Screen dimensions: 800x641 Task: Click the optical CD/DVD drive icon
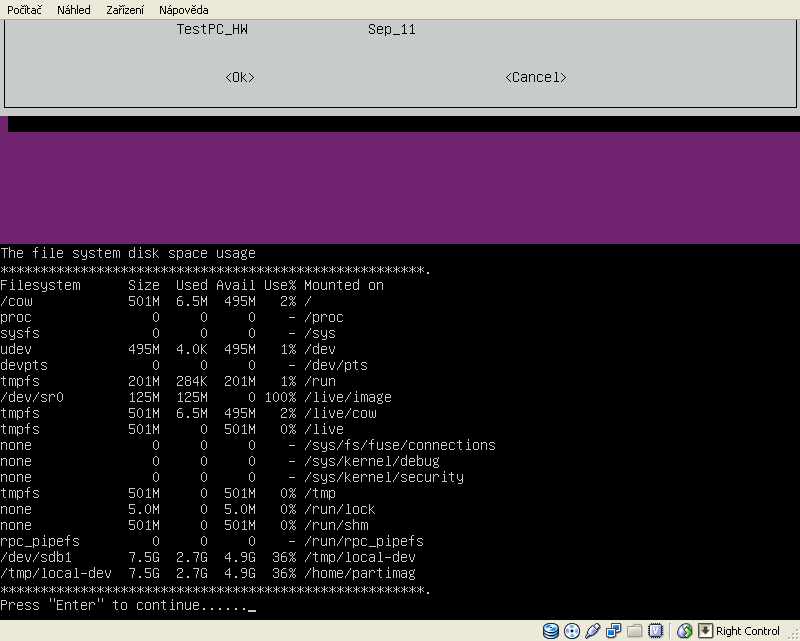(572, 631)
